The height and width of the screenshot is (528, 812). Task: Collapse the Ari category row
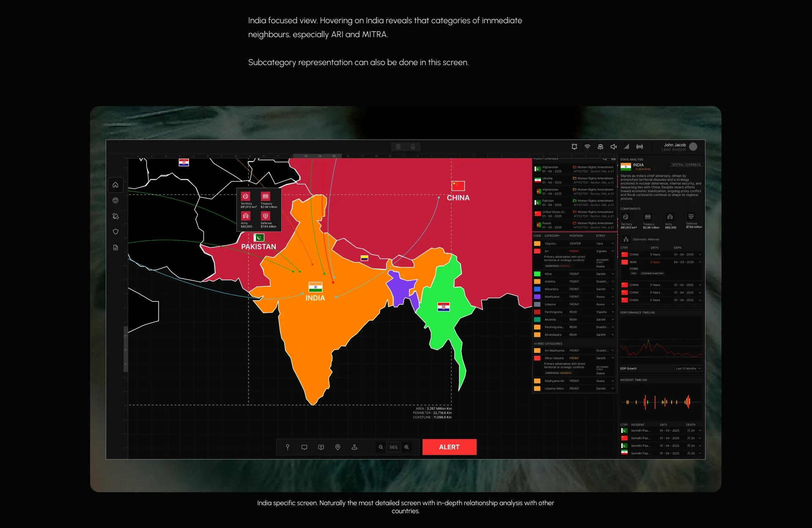pos(612,251)
